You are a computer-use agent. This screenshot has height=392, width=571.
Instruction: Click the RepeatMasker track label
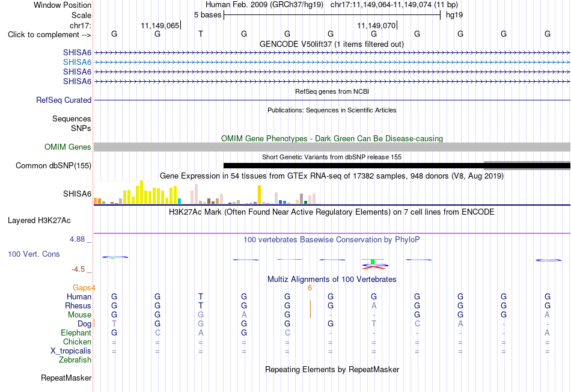tap(66, 378)
